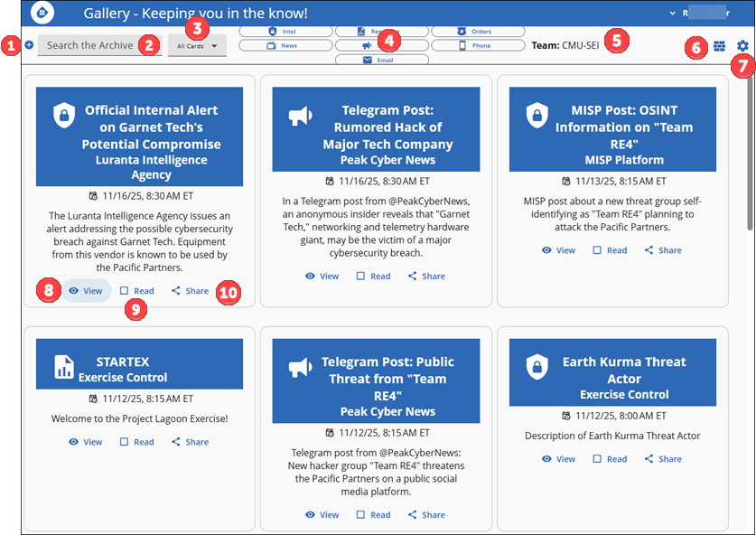This screenshot has width=756, height=535.
Task: Click 'Welcome to the Project Lagoon Exercise!' text
Action: [x=139, y=418]
